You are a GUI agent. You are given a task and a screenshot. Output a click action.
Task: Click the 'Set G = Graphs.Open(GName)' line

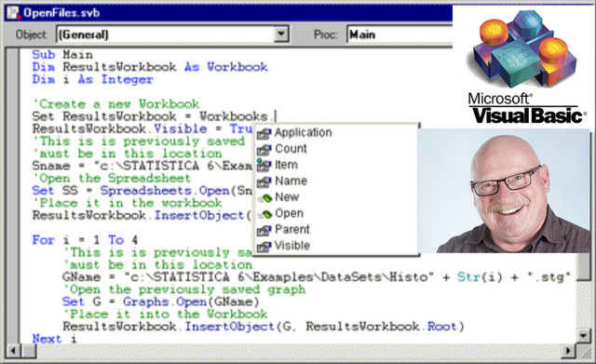point(161,302)
